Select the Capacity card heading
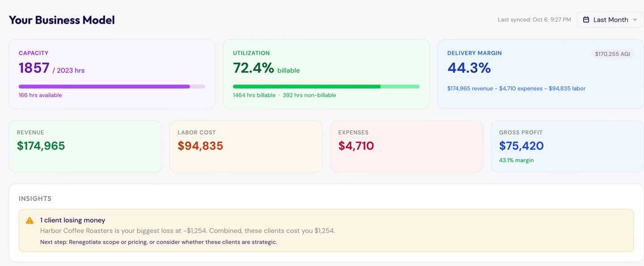 tap(34, 53)
